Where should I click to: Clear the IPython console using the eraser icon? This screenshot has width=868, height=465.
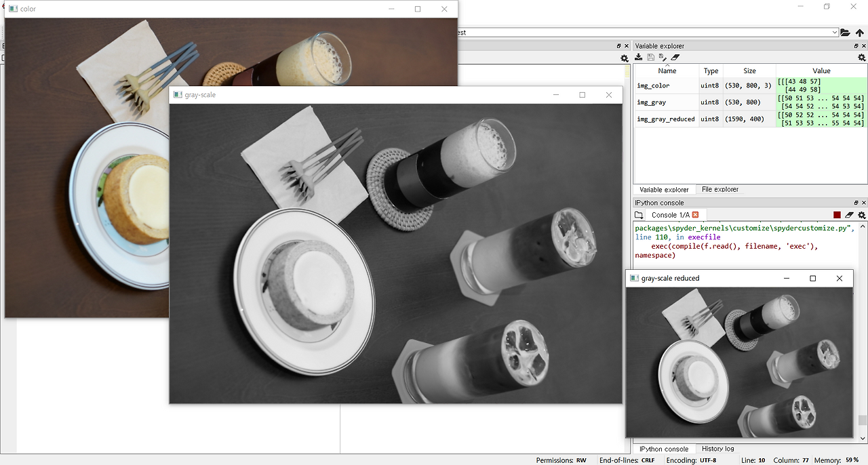(849, 214)
